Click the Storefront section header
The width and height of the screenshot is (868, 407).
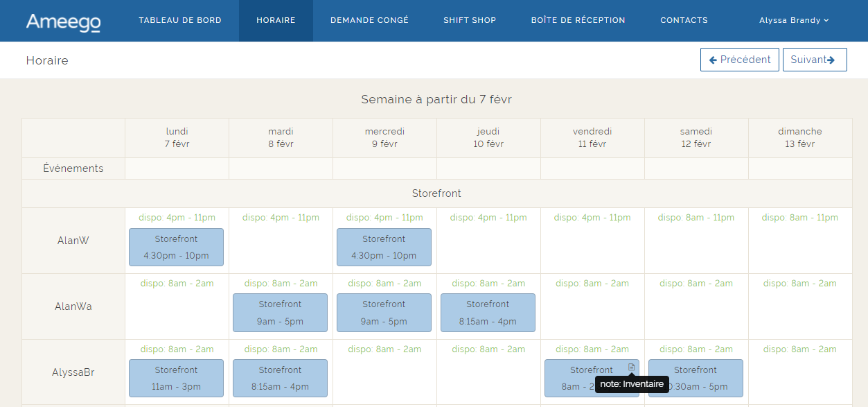click(436, 193)
